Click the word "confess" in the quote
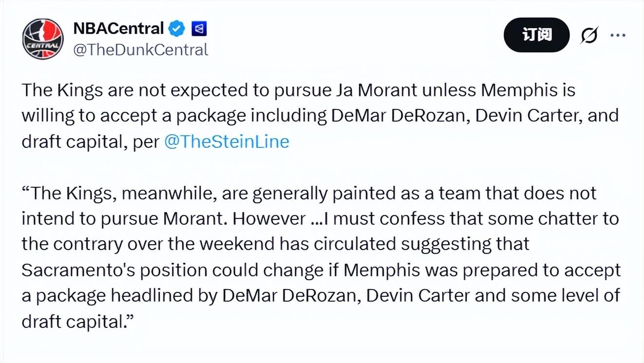This screenshot has height=363, width=644. [x=414, y=219]
